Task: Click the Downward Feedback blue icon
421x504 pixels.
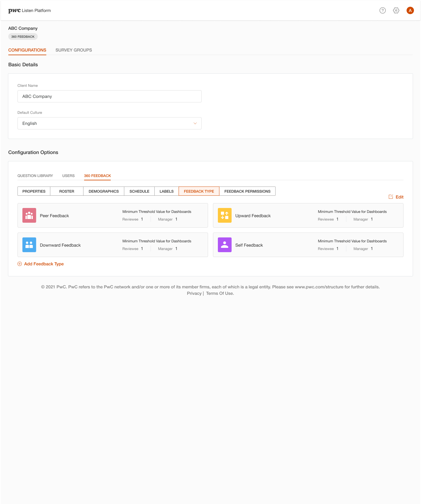Action: [x=29, y=245]
